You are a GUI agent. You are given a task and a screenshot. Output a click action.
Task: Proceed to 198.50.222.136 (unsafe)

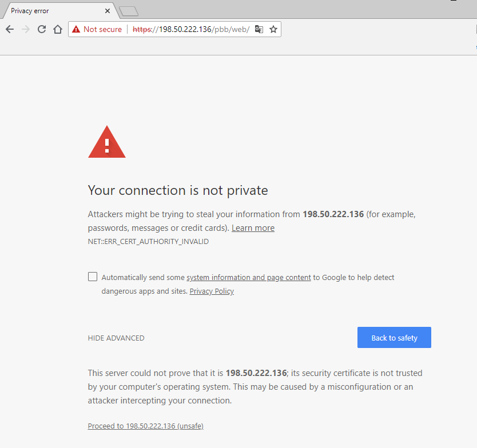pos(145,426)
